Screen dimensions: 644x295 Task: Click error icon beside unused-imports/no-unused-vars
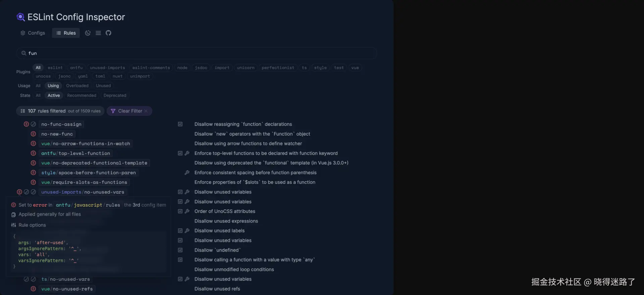coord(19,192)
